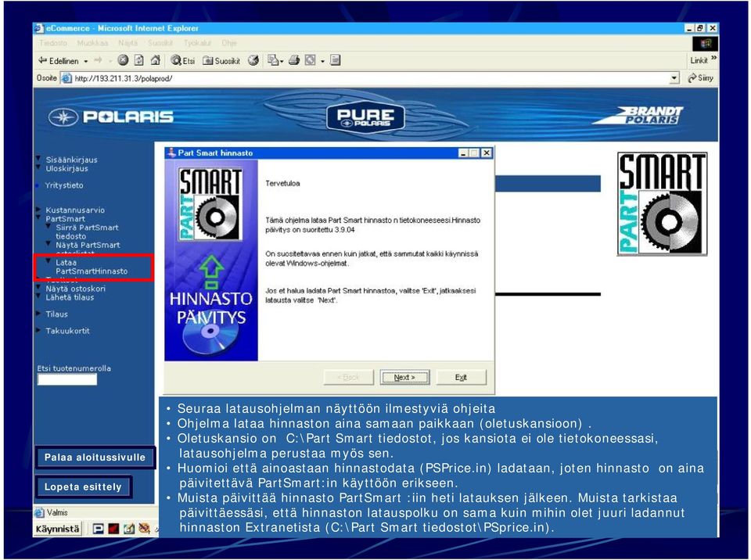This screenshot has width=751, height=560.
Task: Click the Brandt Polaris logo
Action: [638, 116]
